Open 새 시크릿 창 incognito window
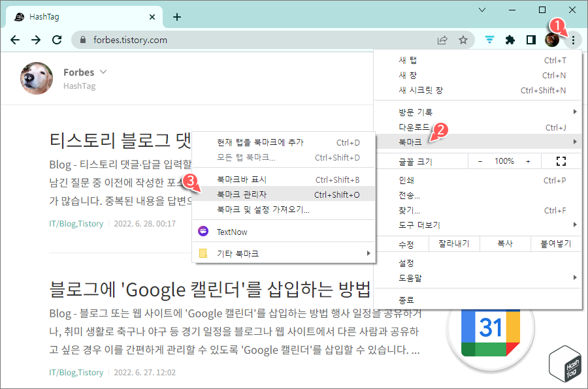 478,90
